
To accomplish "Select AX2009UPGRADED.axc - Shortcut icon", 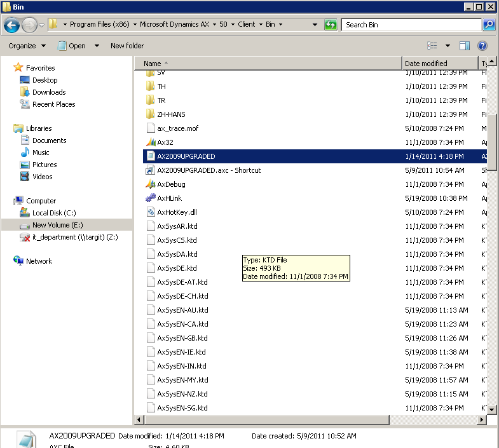I will [x=150, y=170].
